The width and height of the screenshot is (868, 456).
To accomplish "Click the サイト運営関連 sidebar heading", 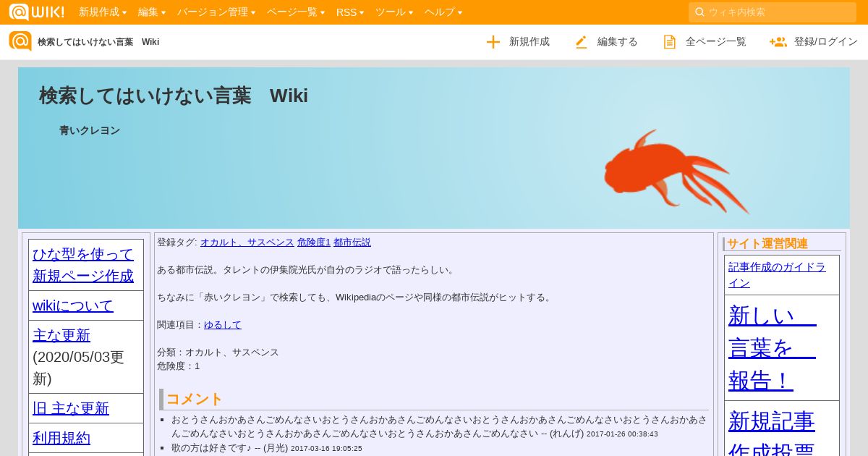I will coord(767,244).
